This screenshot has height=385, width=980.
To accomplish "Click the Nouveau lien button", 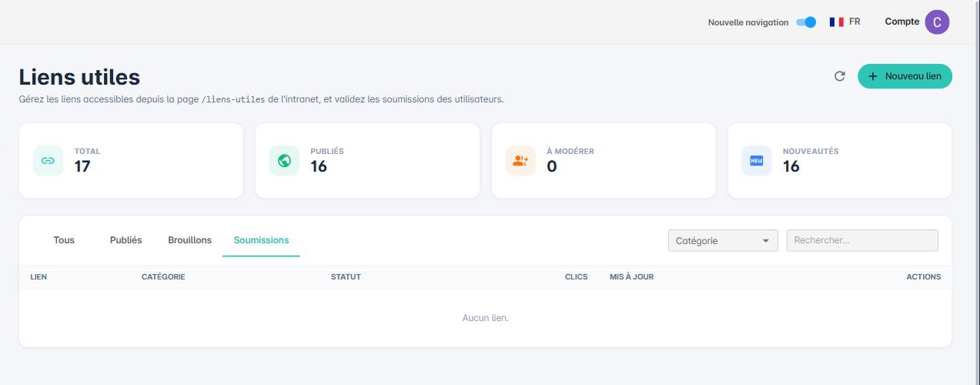I will [905, 76].
